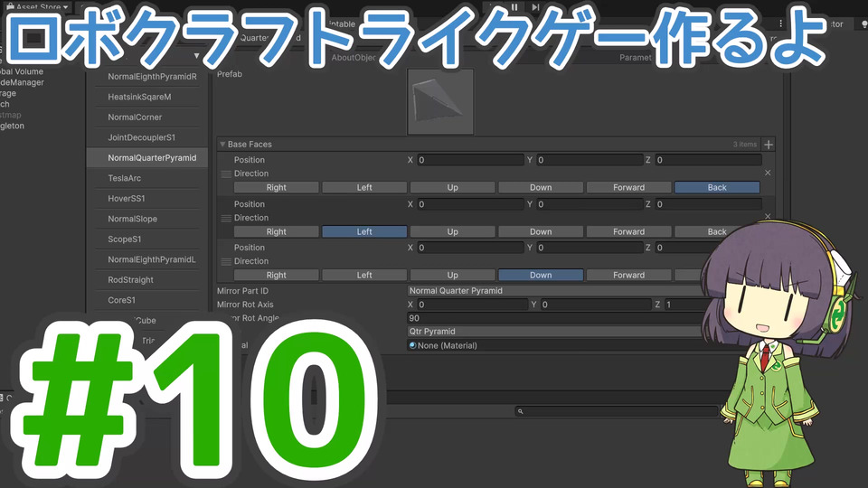The width and height of the screenshot is (868, 488).
Task: Open the Paramet... tab (label cut off)
Action: (635, 58)
